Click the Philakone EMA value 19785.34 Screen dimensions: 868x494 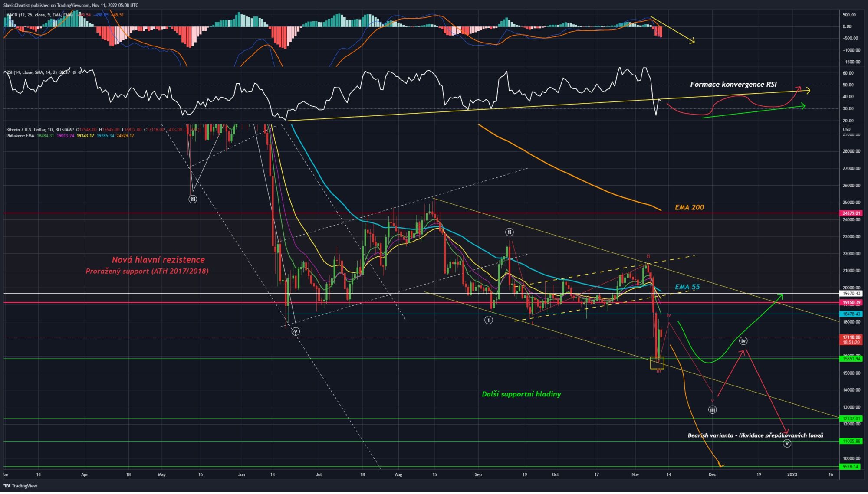pos(105,136)
